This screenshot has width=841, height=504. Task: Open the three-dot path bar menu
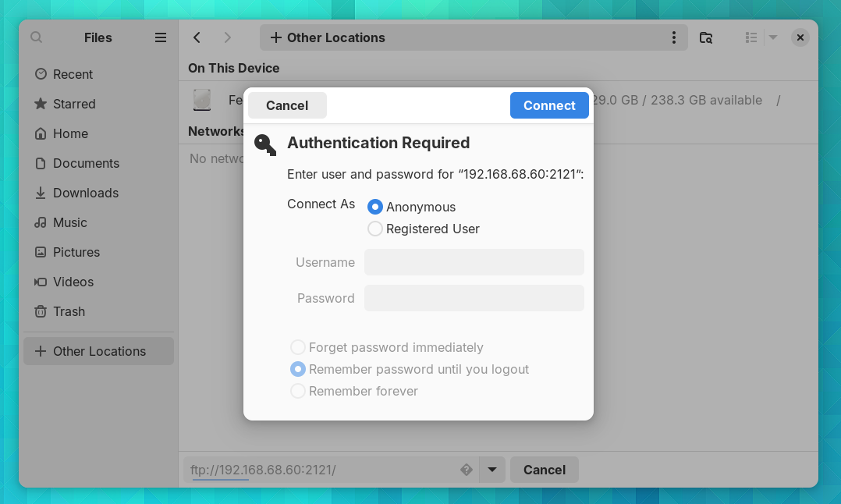tap(674, 37)
